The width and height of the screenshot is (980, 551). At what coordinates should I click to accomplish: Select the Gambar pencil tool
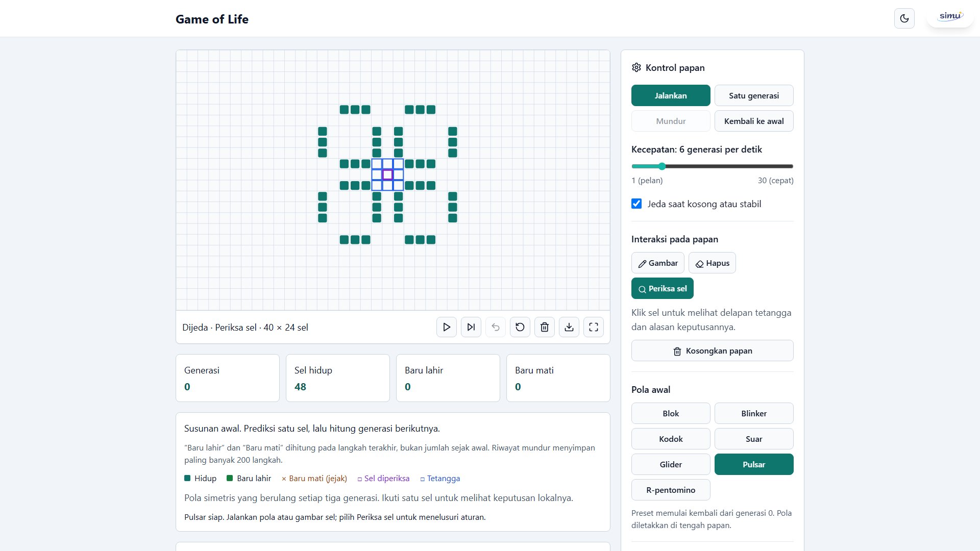click(658, 263)
